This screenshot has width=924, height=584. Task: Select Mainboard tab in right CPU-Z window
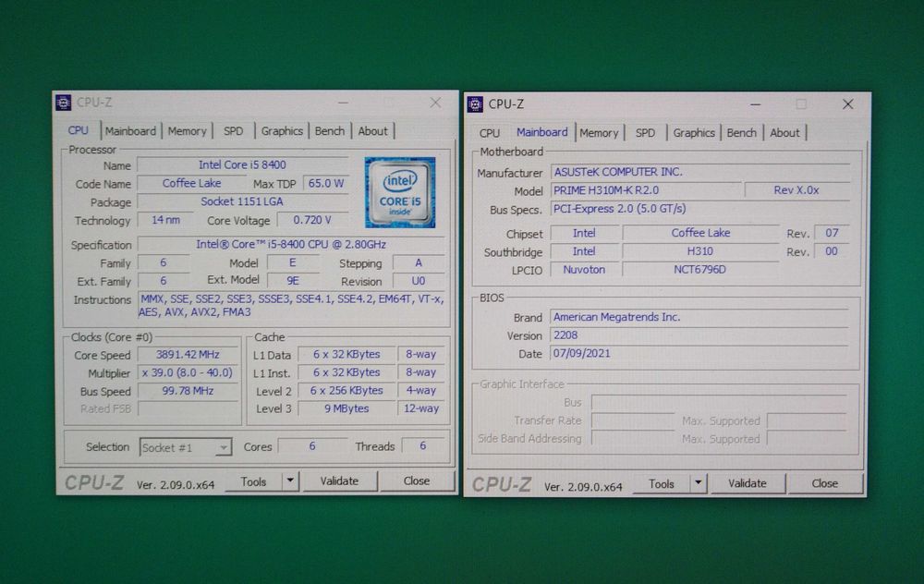542,132
